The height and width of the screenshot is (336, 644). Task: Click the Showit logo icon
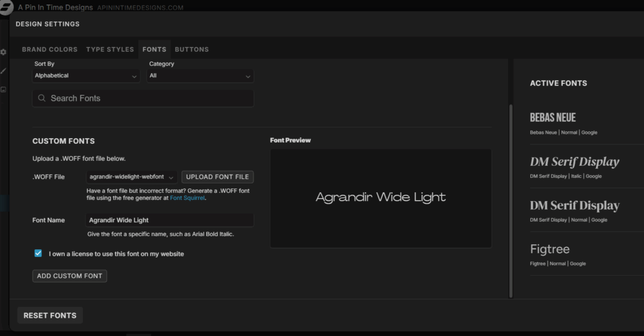(x=6, y=8)
